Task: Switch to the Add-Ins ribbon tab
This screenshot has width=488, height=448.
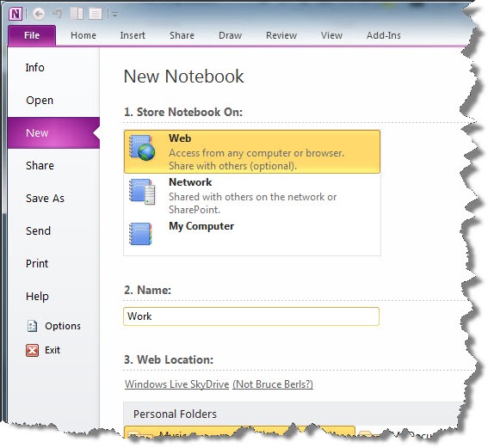Action: [x=384, y=35]
